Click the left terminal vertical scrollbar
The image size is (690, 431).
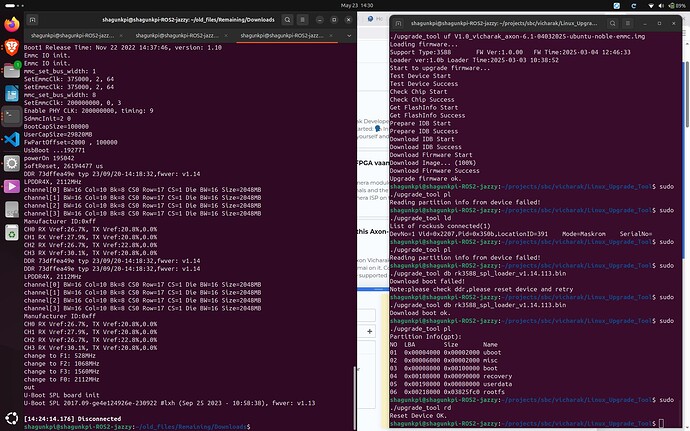coord(354,396)
